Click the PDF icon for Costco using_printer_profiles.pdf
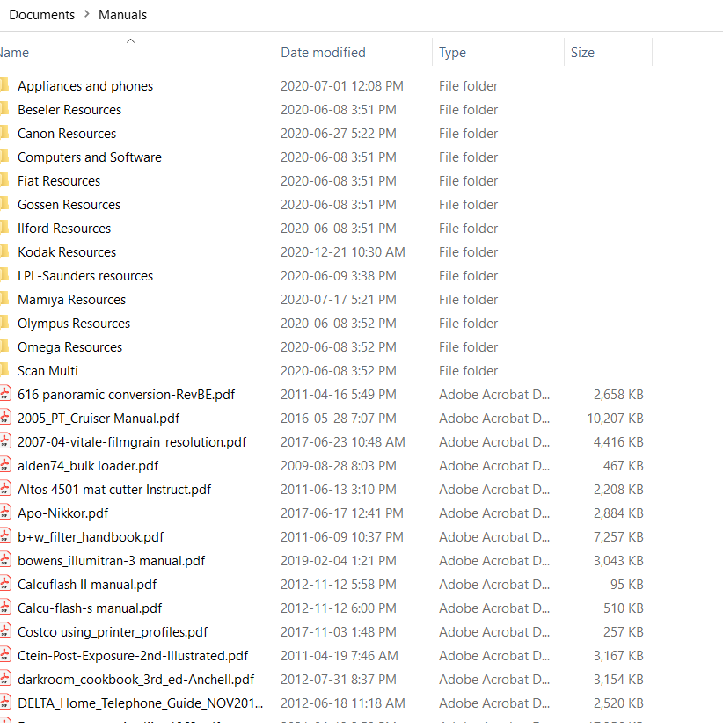Image resolution: width=723 pixels, height=728 pixels. tap(5, 631)
